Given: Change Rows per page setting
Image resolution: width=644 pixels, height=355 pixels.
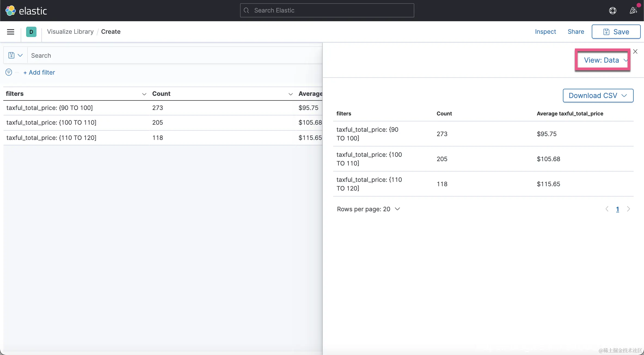Looking at the screenshot, I should (368, 209).
